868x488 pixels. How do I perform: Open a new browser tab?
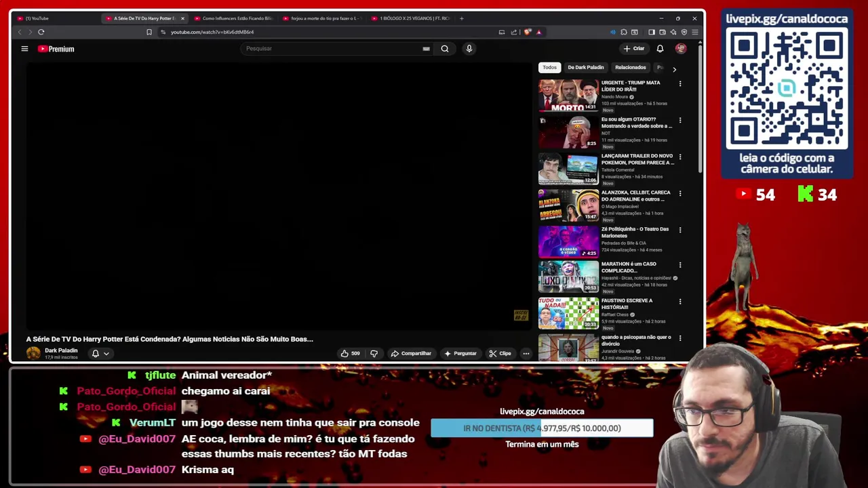462,18
